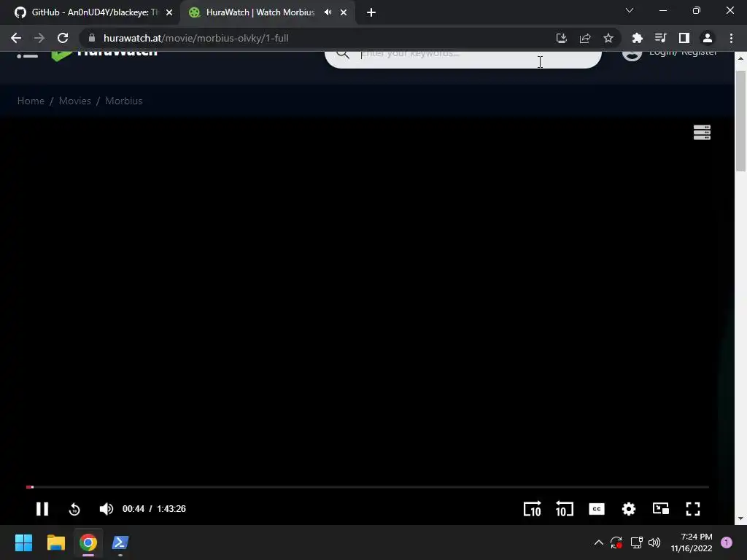747x560 pixels.
Task: Click the Morbius breadcrumb text
Action: (124, 101)
